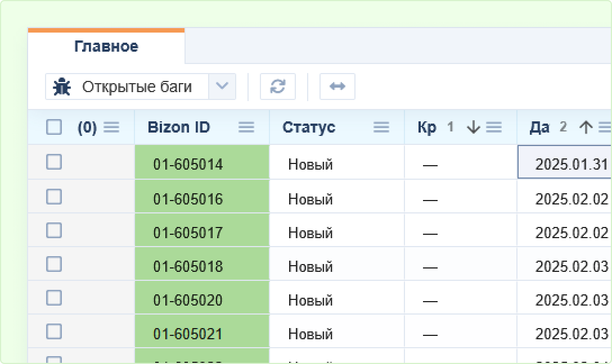Open the Статус column menu icon

pyautogui.click(x=381, y=128)
